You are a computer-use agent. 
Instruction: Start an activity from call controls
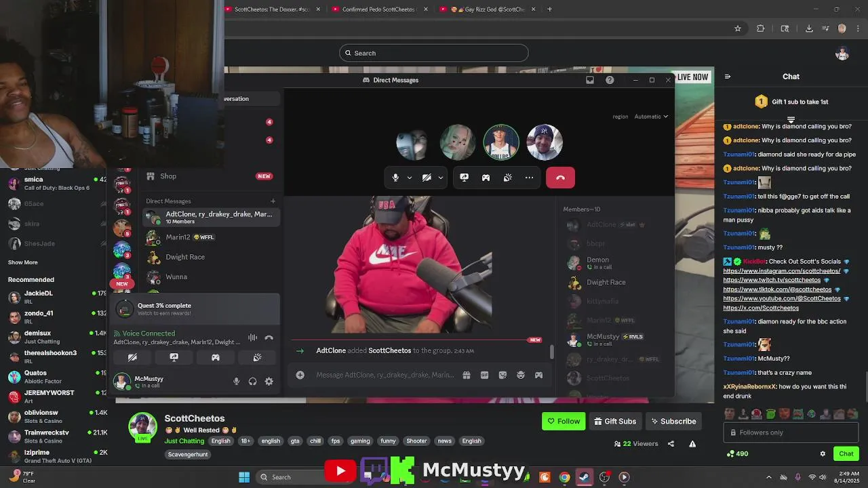point(486,178)
